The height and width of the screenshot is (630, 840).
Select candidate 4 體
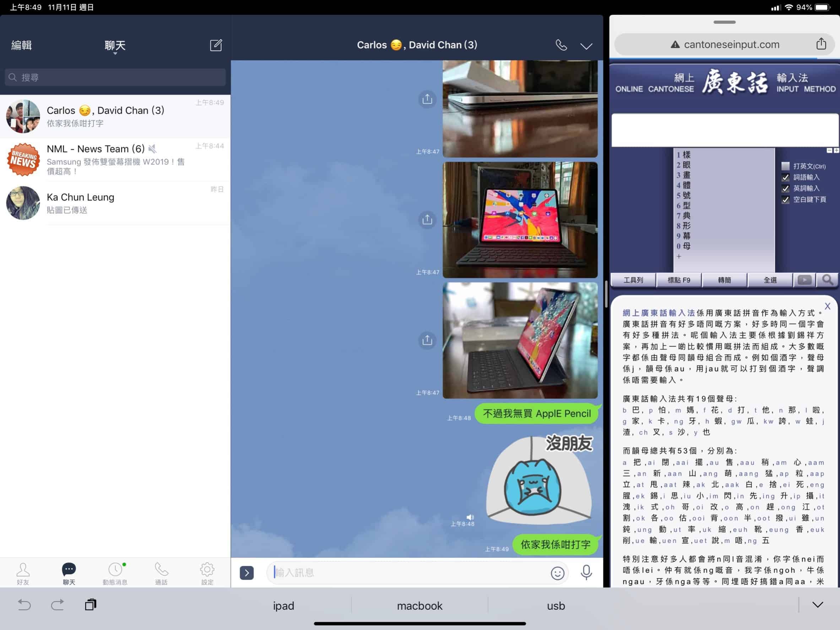coord(683,185)
